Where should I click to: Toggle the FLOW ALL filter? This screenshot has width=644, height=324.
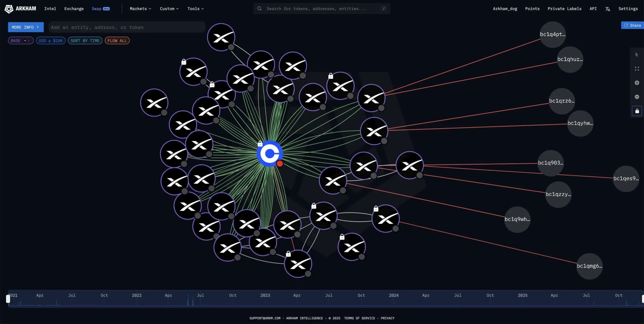click(117, 40)
